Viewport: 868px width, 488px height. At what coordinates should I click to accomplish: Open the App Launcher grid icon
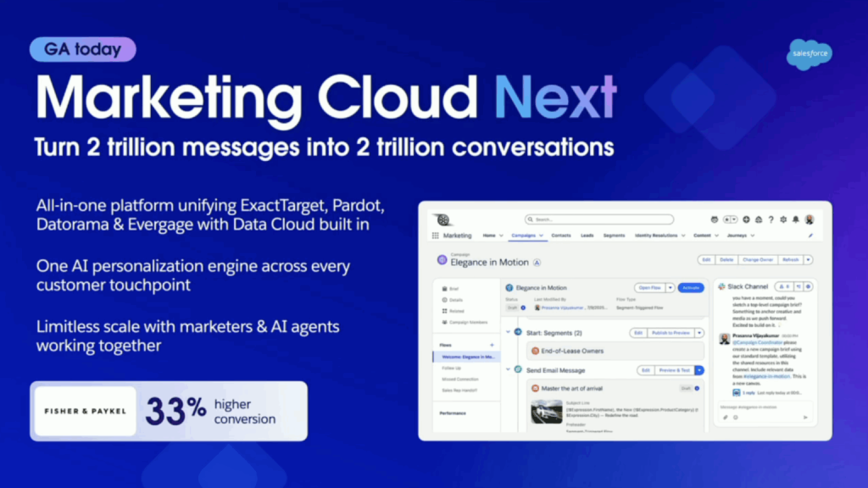coord(435,236)
